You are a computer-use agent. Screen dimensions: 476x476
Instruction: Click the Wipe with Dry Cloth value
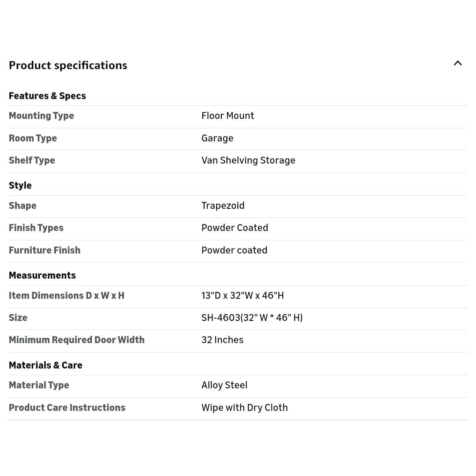point(244,408)
